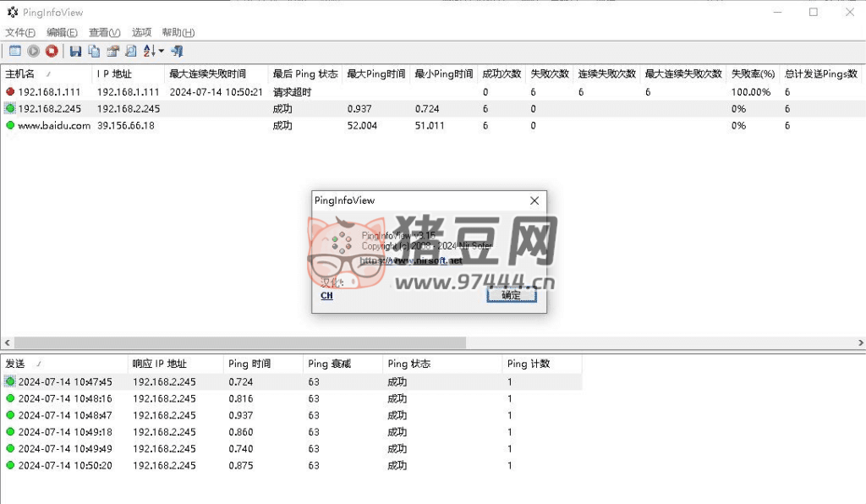Click the 确定 button in the dialog
Screen dimensions: 866x504
(x=511, y=295)
